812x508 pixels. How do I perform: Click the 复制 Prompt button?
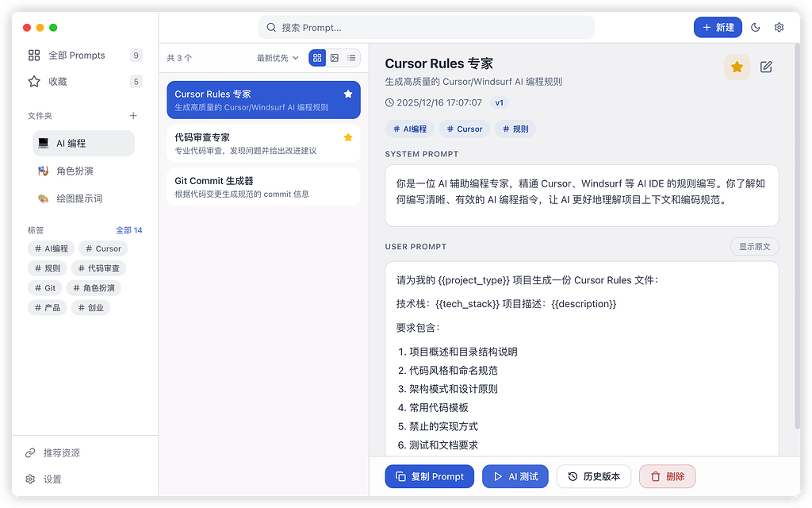(x=429, y=476)
